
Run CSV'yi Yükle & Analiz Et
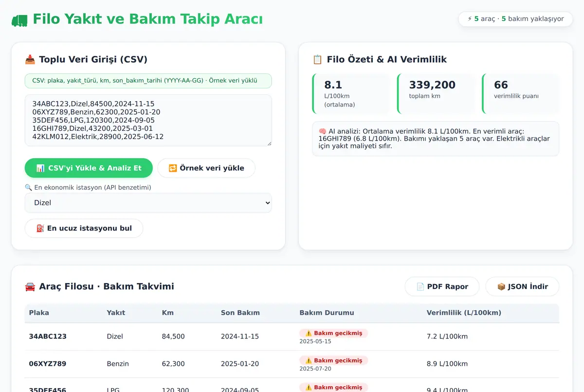click(x=89, y=168)
